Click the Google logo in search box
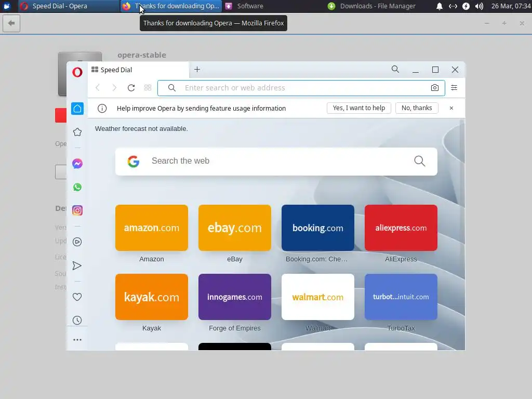Viewport: 532px width, 399px height. [134, 162]
